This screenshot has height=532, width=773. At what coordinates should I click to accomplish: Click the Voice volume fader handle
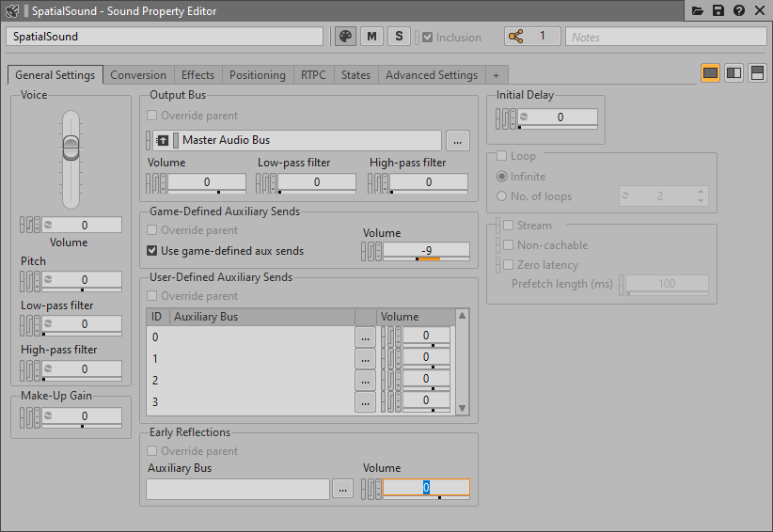click(71, 148)
